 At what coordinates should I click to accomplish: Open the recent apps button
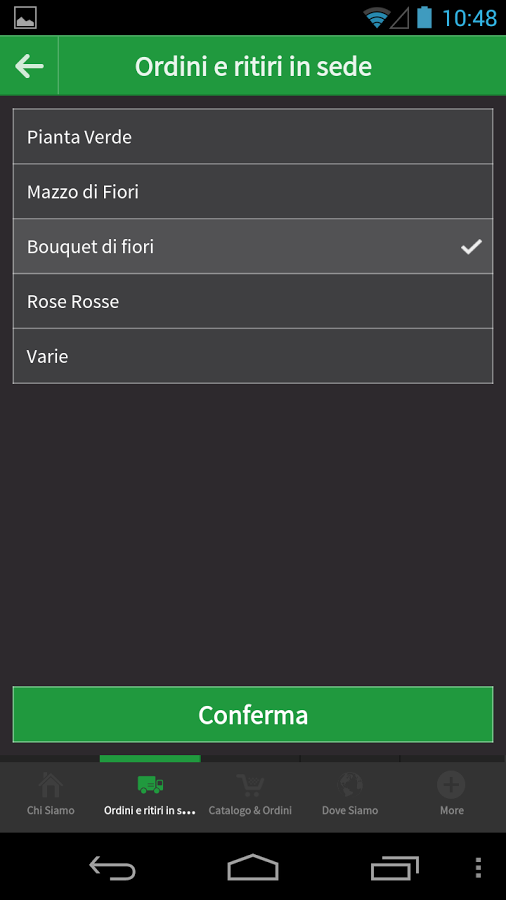tap(394, 868)
